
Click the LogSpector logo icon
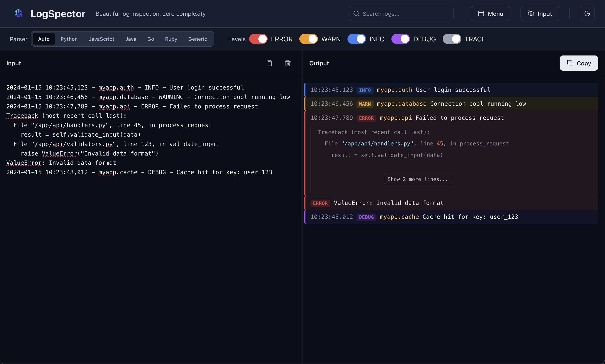tap(18, 13)
